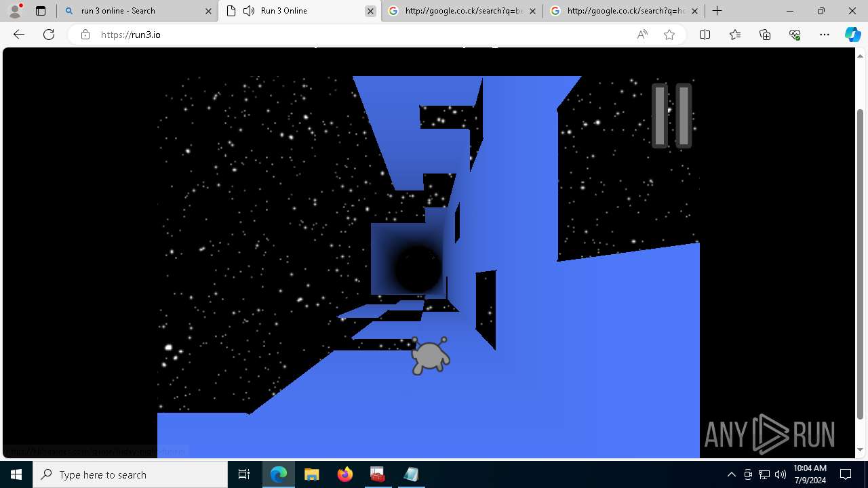This screenshot has height=488, width=868.
Task: Click the grey alien runner character
Action: [431, 356]
